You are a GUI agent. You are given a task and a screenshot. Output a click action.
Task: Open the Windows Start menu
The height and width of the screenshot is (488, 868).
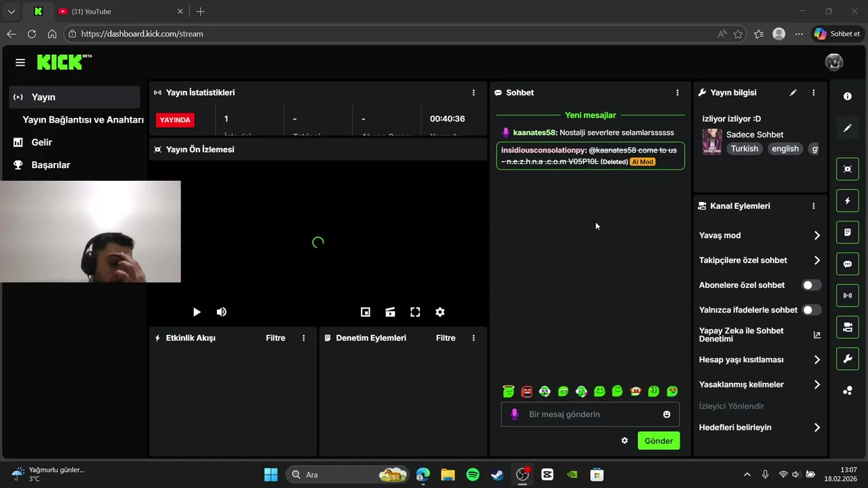271,474
